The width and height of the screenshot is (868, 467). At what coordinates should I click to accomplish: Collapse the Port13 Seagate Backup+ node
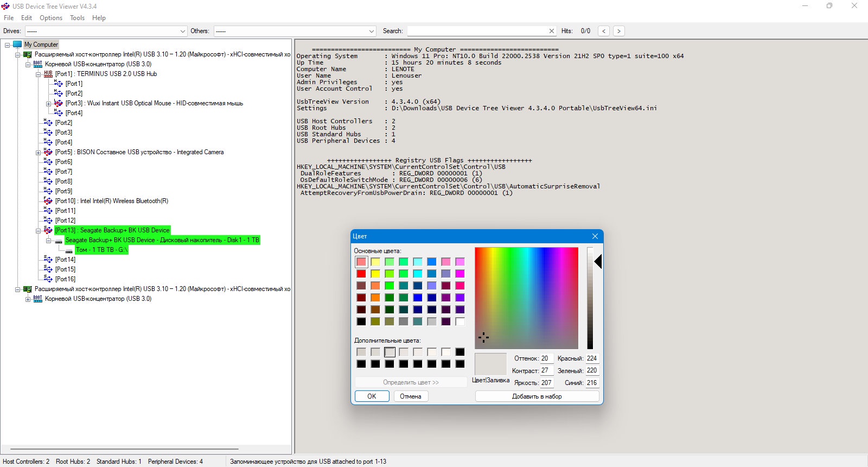[x=38, y=231]
